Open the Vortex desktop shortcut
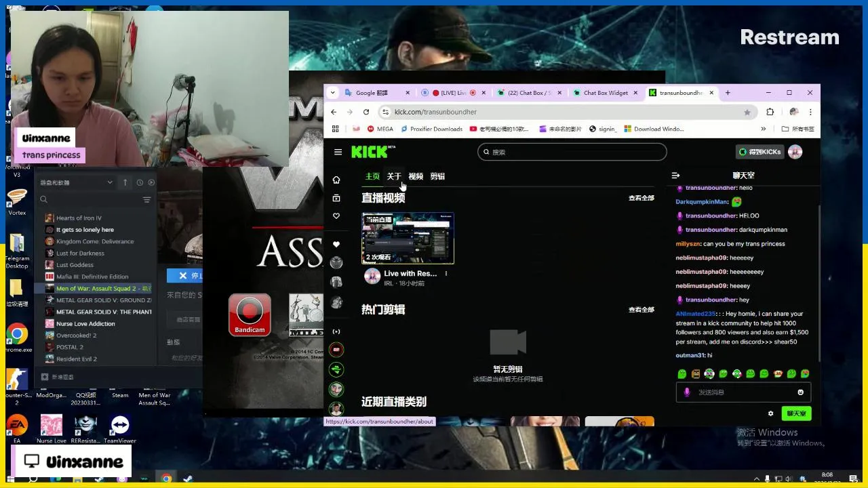This screenshot has height=488, width=868. (x=17, y=201)
